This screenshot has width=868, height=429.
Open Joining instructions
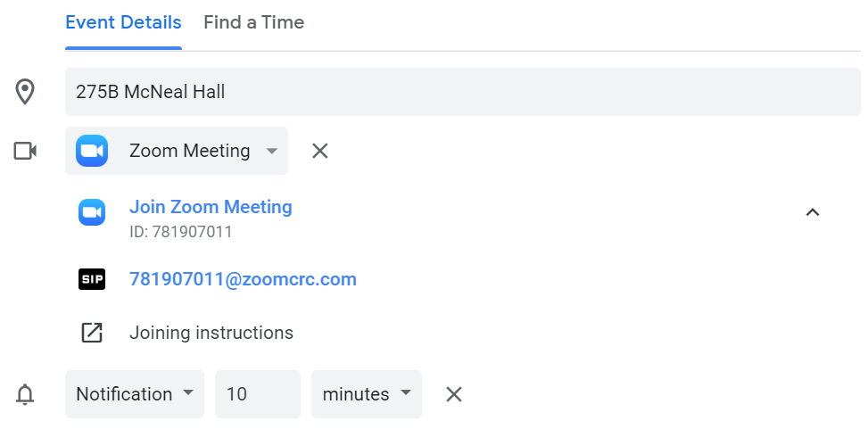[x=211, y=333]
